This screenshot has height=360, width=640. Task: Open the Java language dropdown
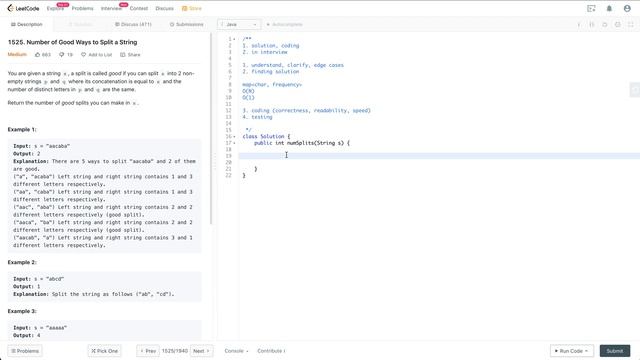coord(239,24)
